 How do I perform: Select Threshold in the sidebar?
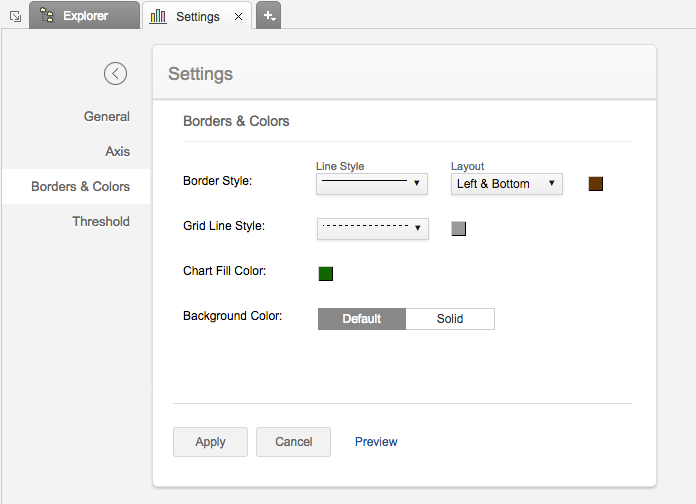click(101, 221)
